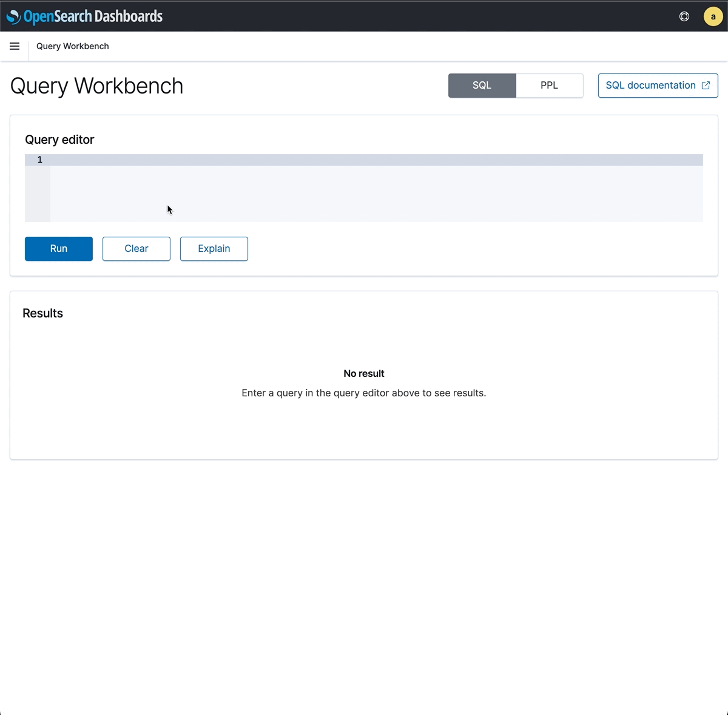Run the query
This screenshot has height=715, width=728.
59,249
